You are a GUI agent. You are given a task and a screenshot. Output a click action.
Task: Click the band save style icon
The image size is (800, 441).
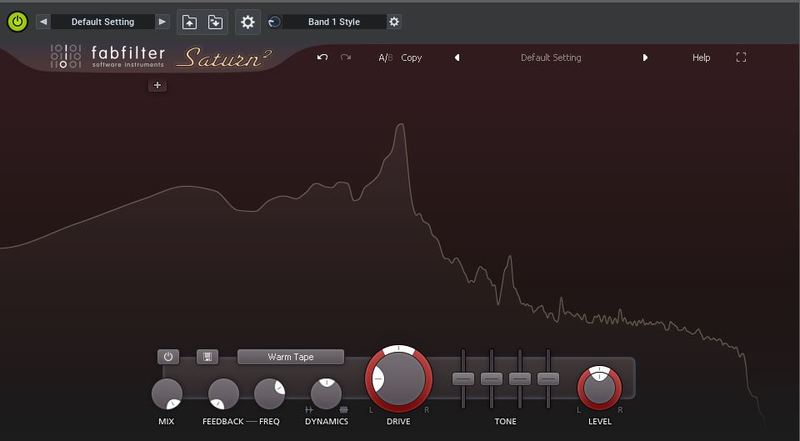pyautogui.click(x=207, y=357)
